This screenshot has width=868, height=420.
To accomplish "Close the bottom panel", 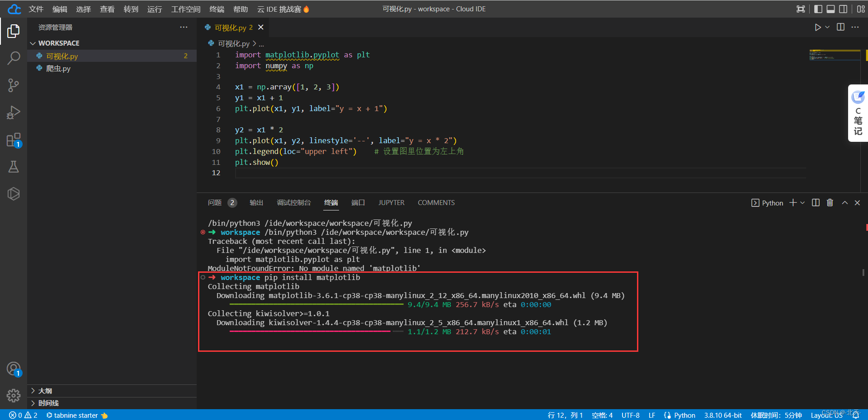I will point(857,203).
